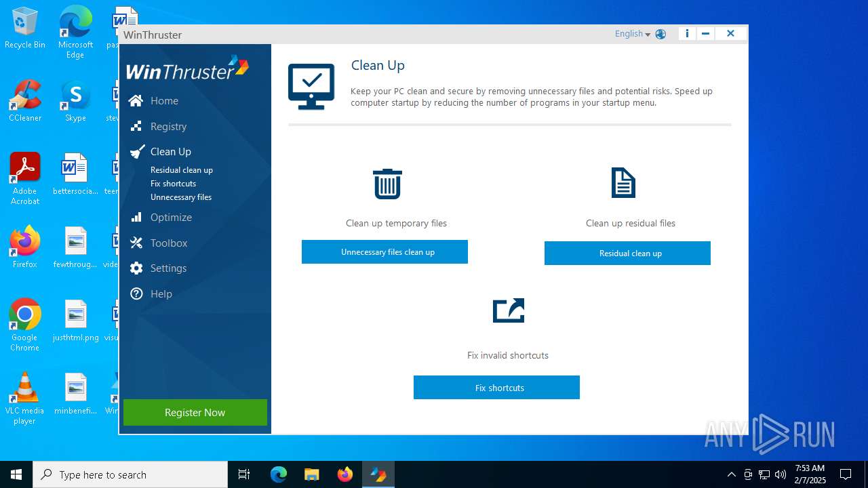868x488 pixels.
Task: Open the Toolbox section
Action: pyautogui.click(x=168, y=243)
